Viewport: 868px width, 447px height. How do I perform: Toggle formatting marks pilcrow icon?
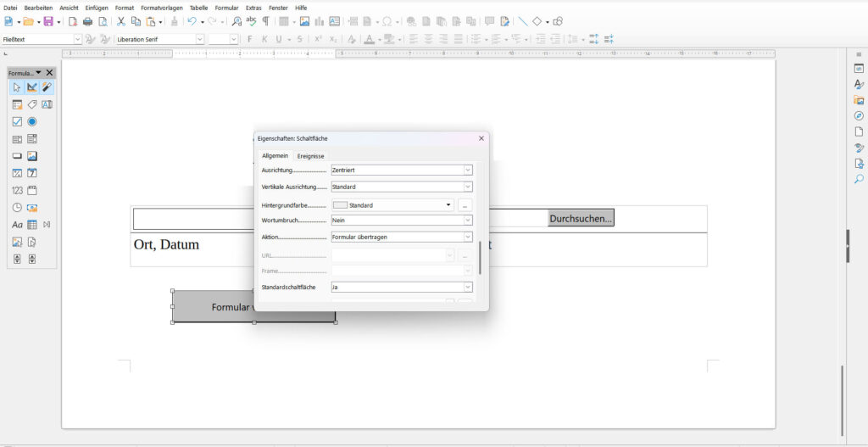point(265,21)
